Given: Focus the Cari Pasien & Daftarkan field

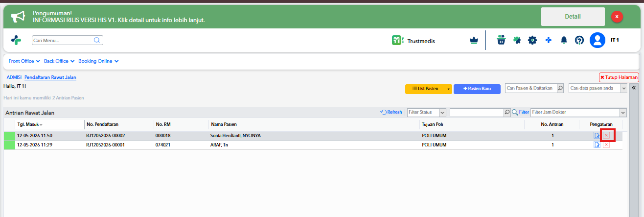Looking at the screenshot, I should 531,88.
